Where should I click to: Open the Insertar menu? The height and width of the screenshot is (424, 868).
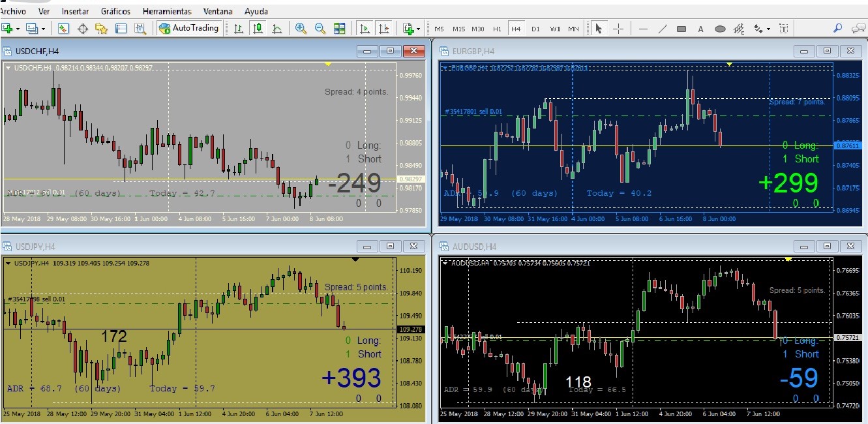tap(76, 11)
